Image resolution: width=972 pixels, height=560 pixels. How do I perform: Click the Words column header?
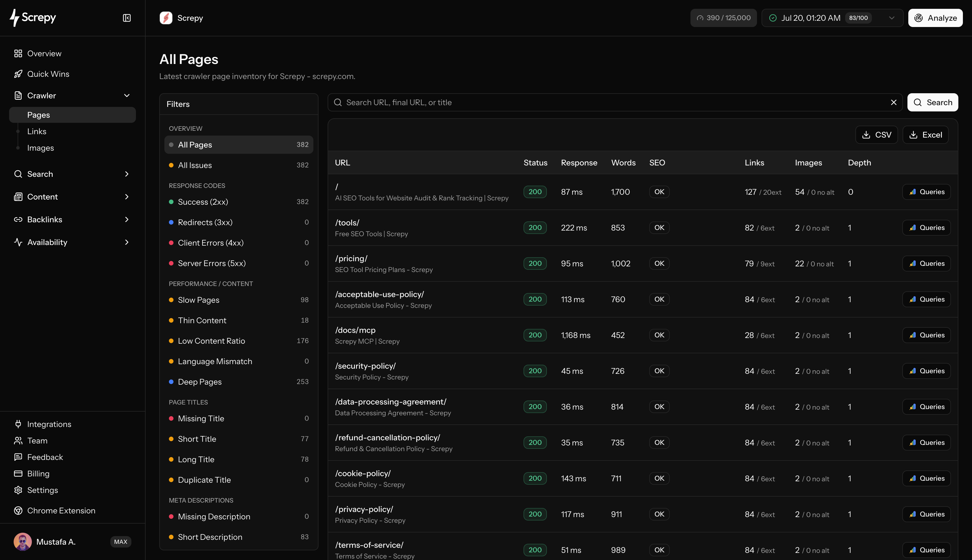623,163
